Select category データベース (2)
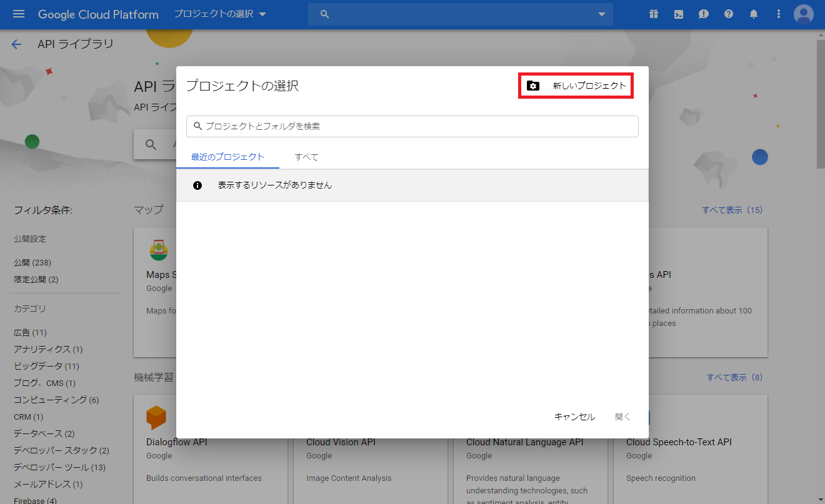Screen dimensions: 825x504 [44, 433]
